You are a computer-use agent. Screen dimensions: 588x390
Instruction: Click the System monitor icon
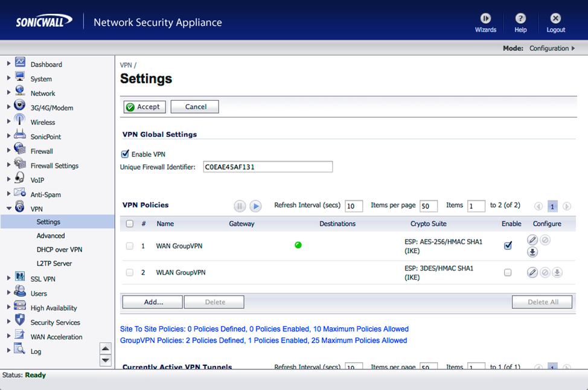tap(21, 77)
